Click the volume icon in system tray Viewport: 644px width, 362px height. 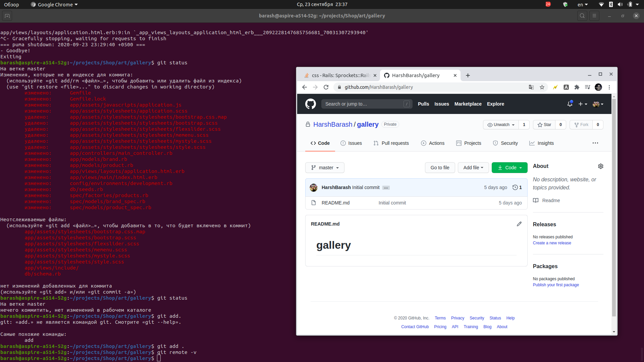[620, 4]
